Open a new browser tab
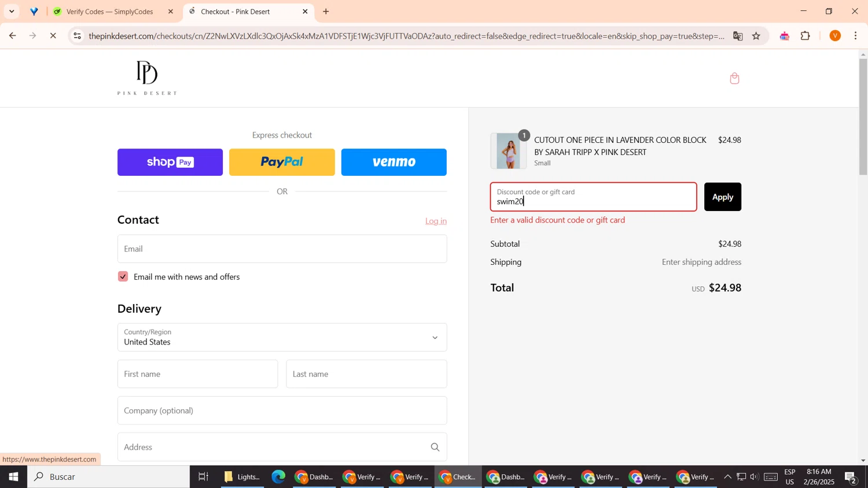 (326, 12)
